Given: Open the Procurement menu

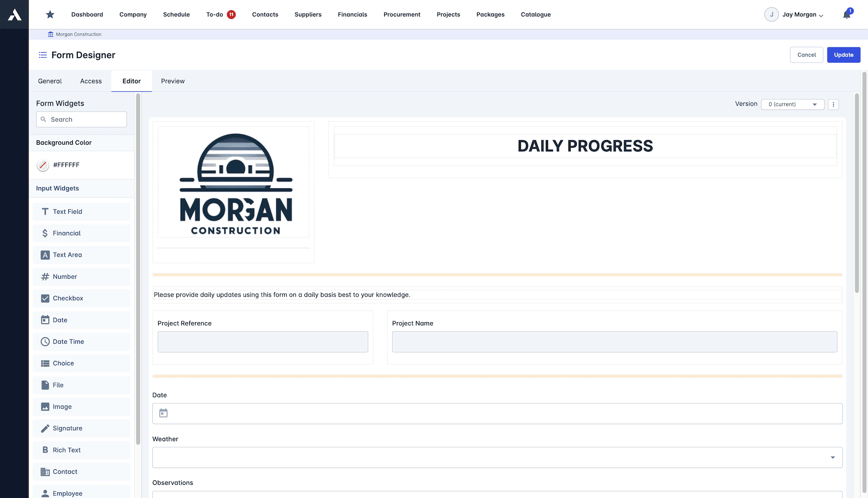Looking at the screenshot, I should pyautogui.click(x=401, y=15).
